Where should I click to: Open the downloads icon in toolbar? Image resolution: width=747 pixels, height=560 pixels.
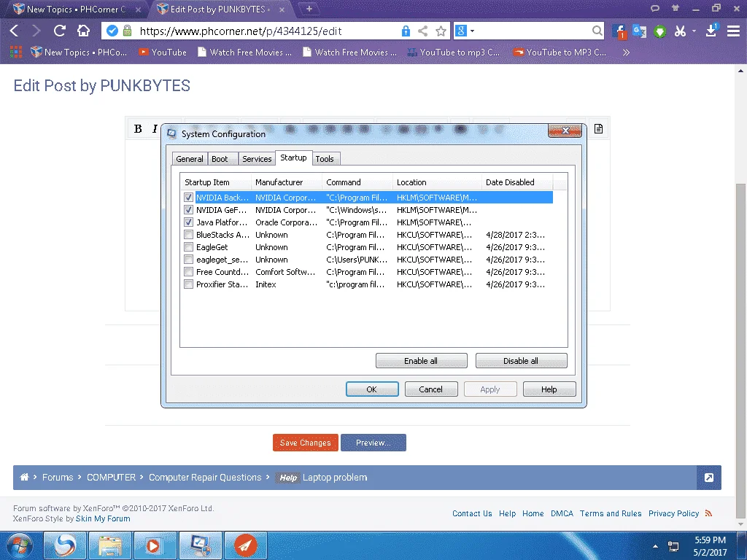pos(711,31)
